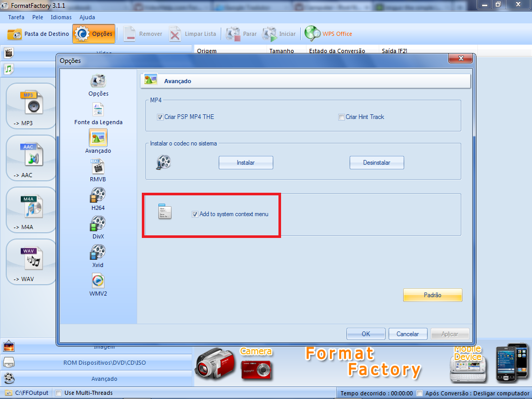The image size is (532, 399).
Task: Click the video category film icon
Action: [9, 53]
